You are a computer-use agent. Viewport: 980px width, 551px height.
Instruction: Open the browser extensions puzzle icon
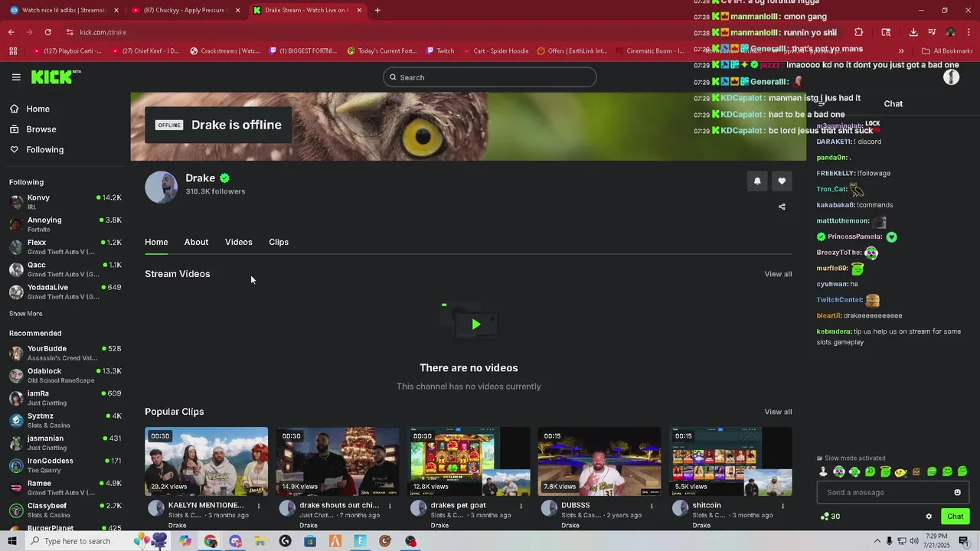(x=858, y=32)
